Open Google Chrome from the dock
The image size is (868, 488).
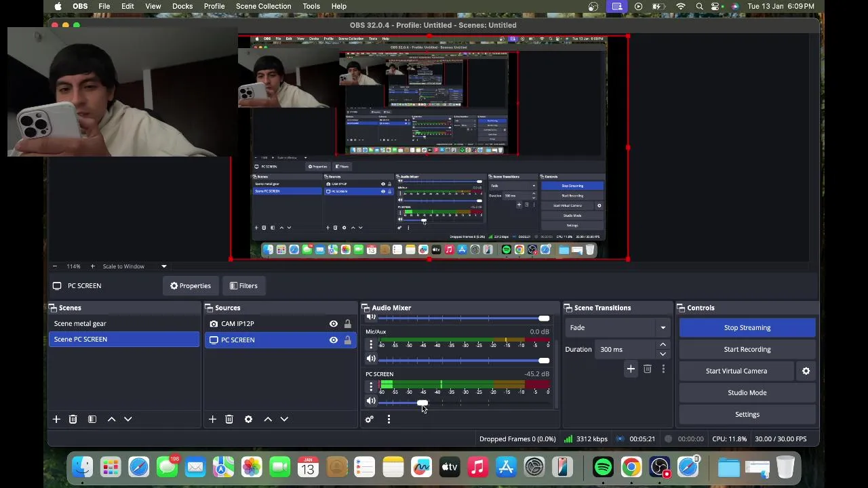coord(631,467)
